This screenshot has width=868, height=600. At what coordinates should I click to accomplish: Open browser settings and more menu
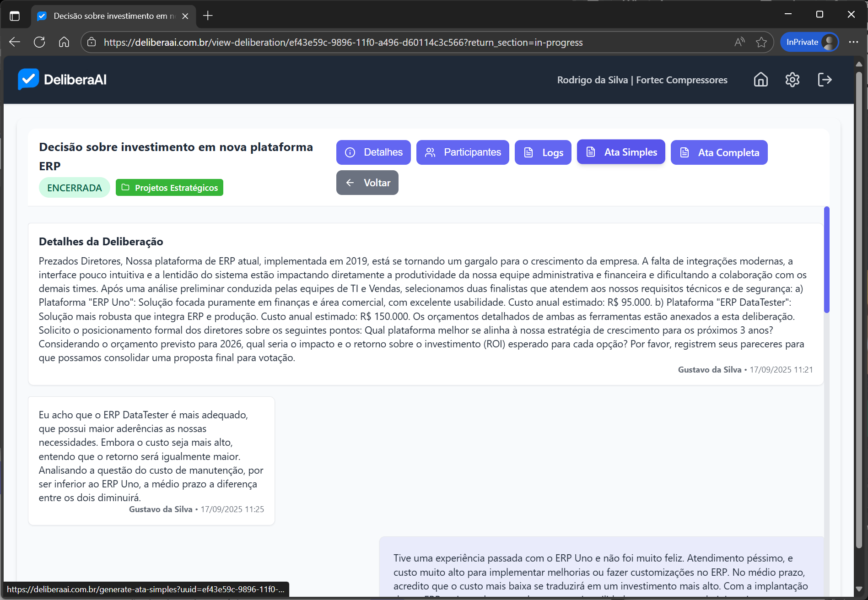click(x=853, y=43)
